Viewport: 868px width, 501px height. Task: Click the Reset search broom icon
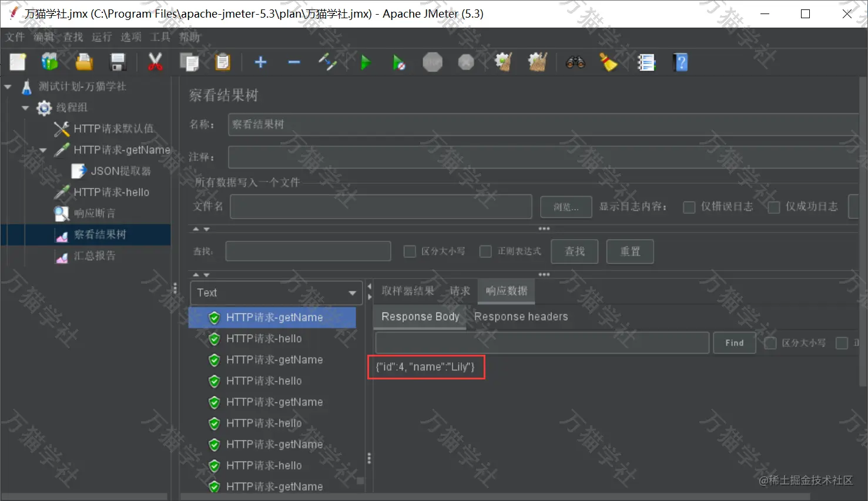pyautogui.click(x=608, y=62)
